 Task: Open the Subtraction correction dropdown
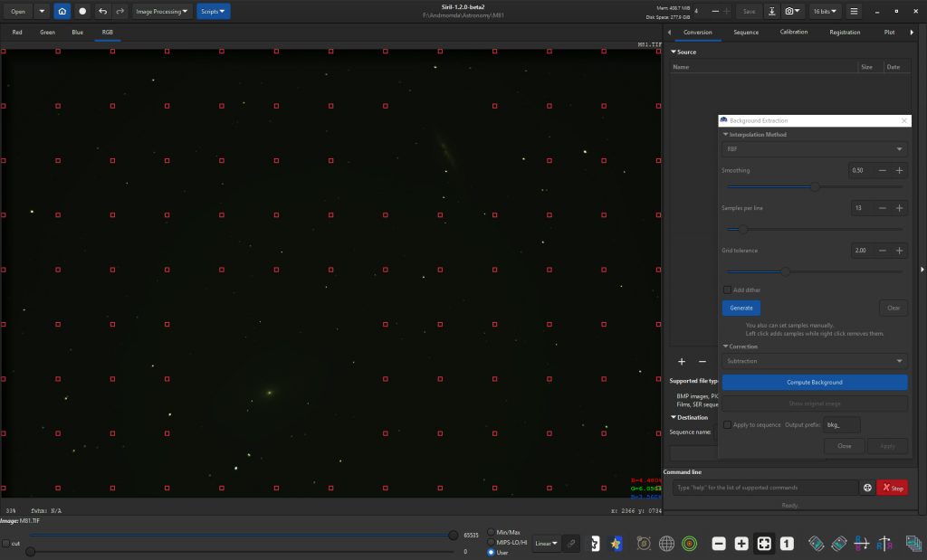[x=814, y=361]
